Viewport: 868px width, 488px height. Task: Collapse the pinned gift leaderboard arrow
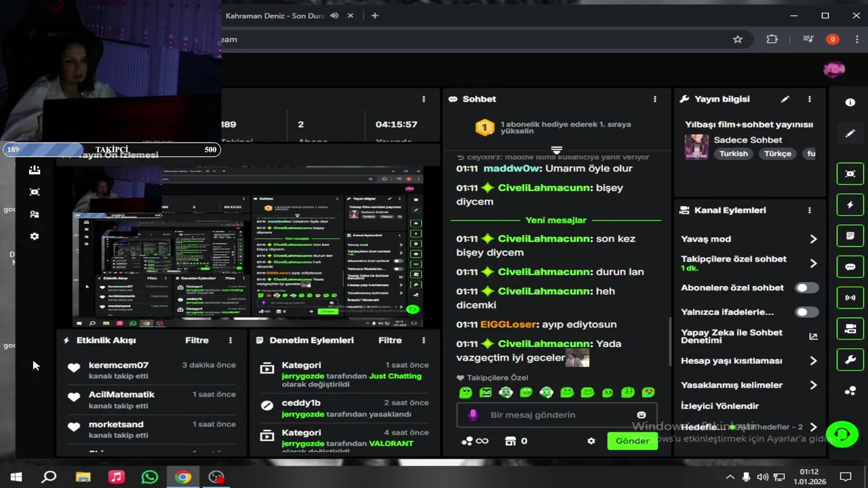(557, 150)
